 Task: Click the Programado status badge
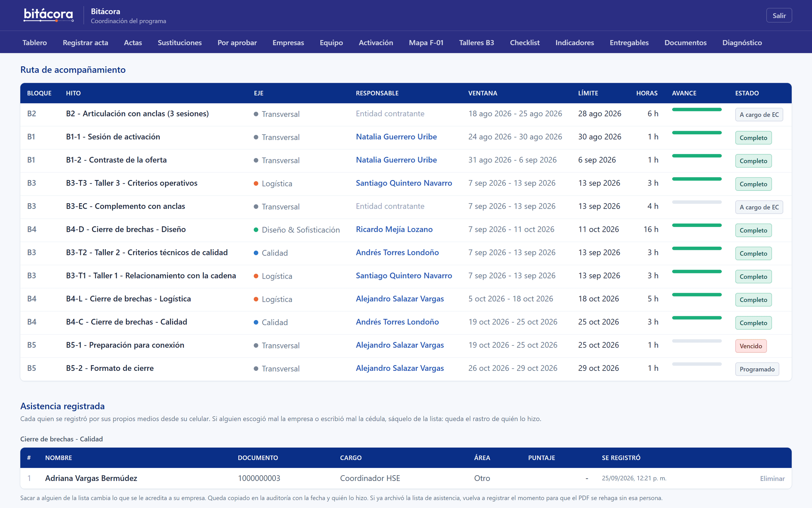pyautogui.click(x=757, y=369)
